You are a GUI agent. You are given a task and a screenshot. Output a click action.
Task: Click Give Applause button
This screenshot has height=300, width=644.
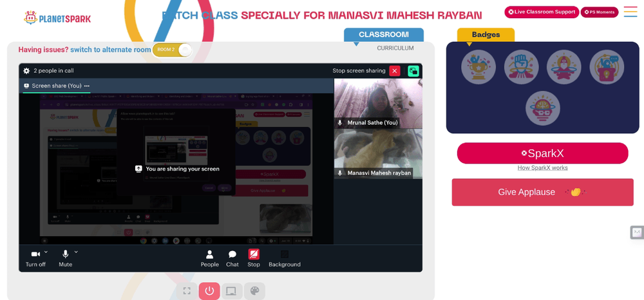542,192
